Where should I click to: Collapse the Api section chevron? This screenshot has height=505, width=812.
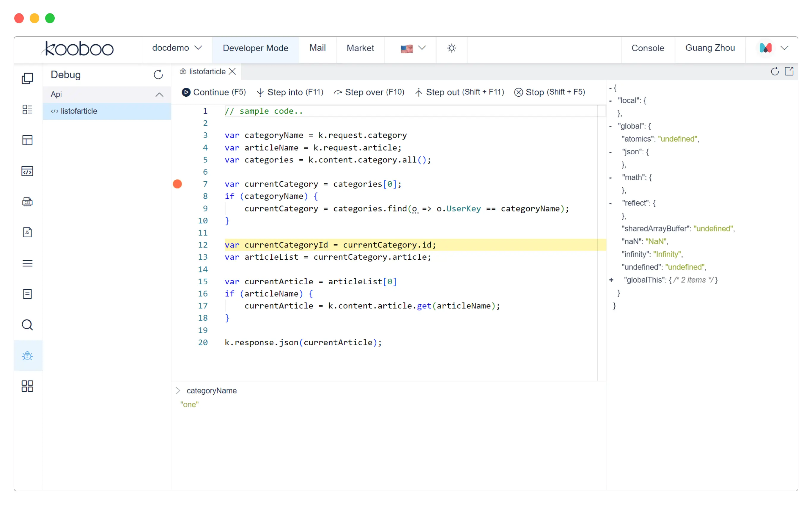coord(159,95)
